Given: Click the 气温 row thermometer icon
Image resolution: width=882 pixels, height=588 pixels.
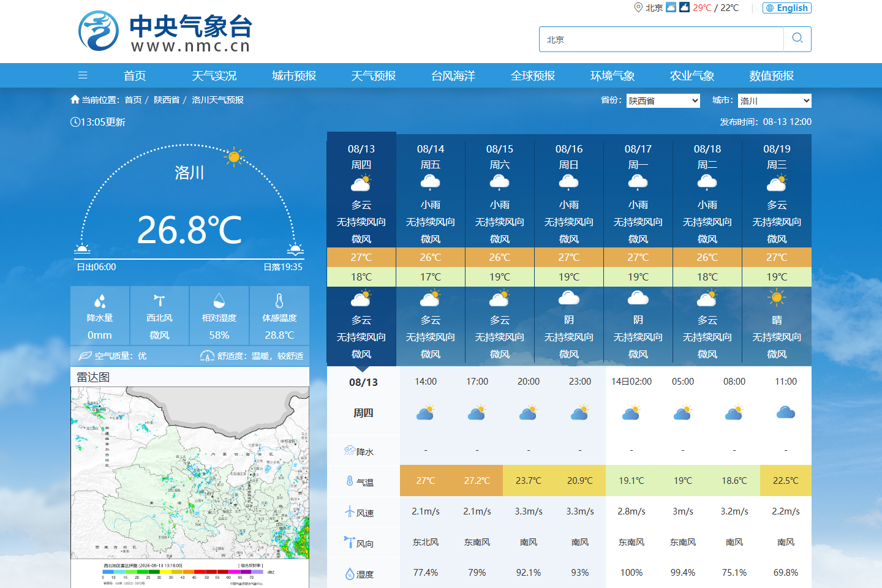Looking at the screenshot, I should click(350, 481).
